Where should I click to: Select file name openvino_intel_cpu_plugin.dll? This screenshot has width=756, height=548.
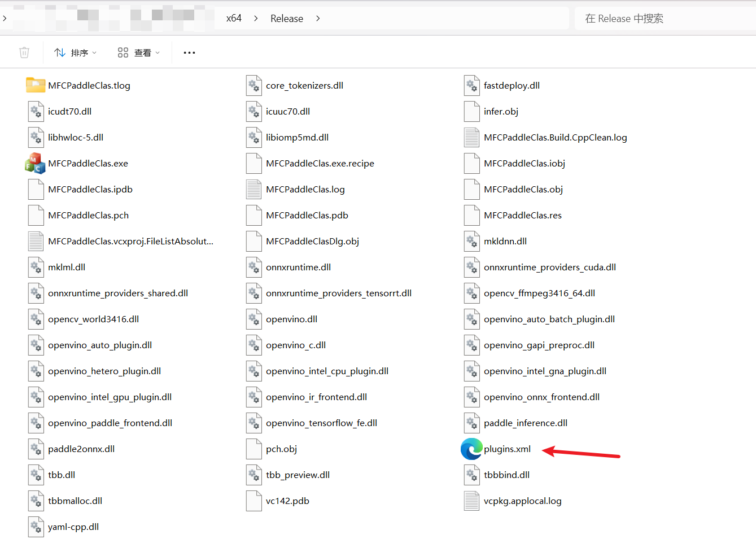(x=327, y=371)
